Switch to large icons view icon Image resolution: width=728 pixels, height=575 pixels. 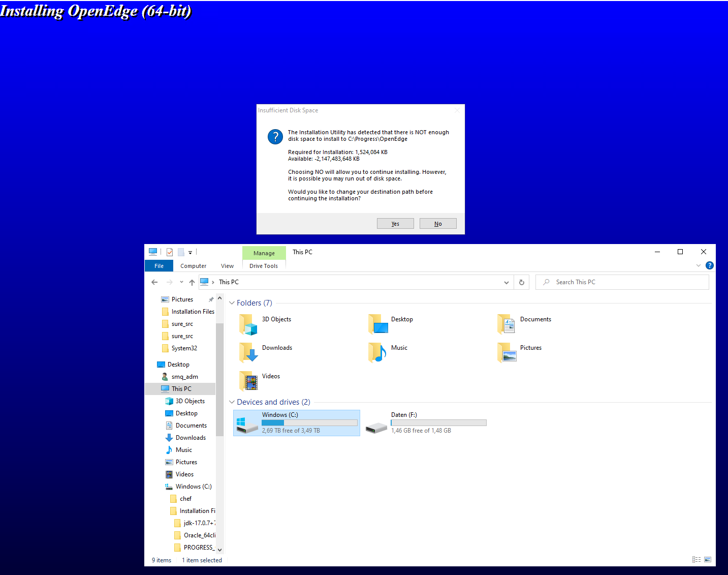708,560
